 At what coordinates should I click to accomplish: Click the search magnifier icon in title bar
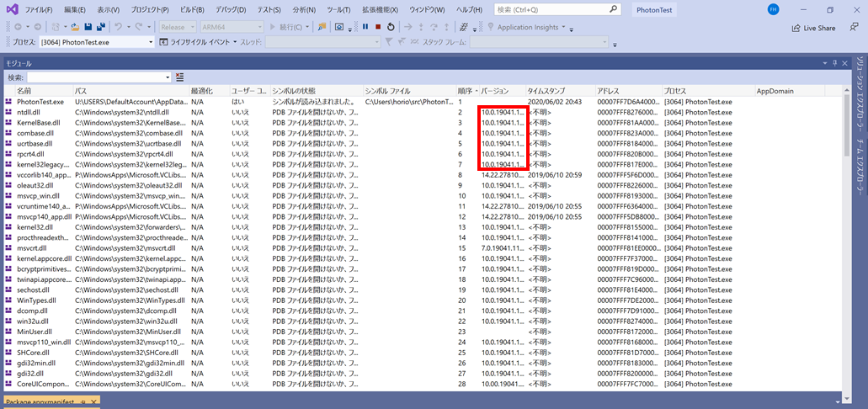[613, 9]
